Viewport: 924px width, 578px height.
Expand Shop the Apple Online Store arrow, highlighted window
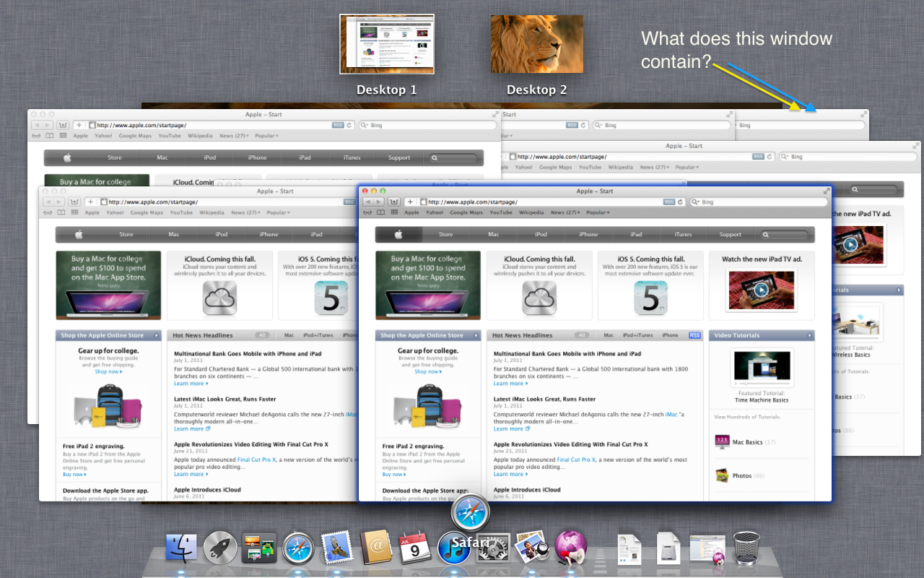click(x=477, y=335)
